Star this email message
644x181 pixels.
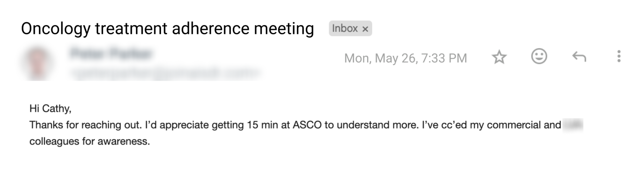(499, 57)
